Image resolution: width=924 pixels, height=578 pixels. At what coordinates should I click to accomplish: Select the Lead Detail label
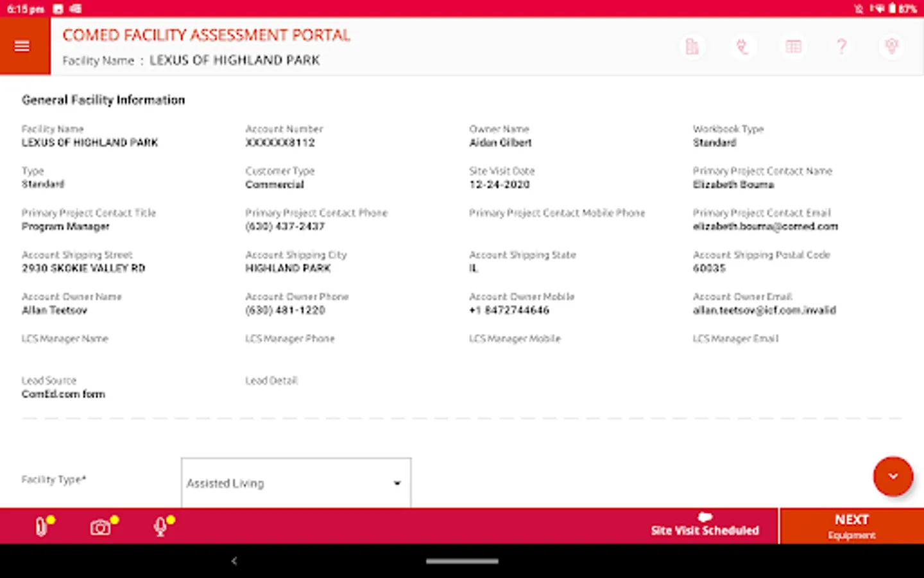pyautogui.click(x=271, y=380)
